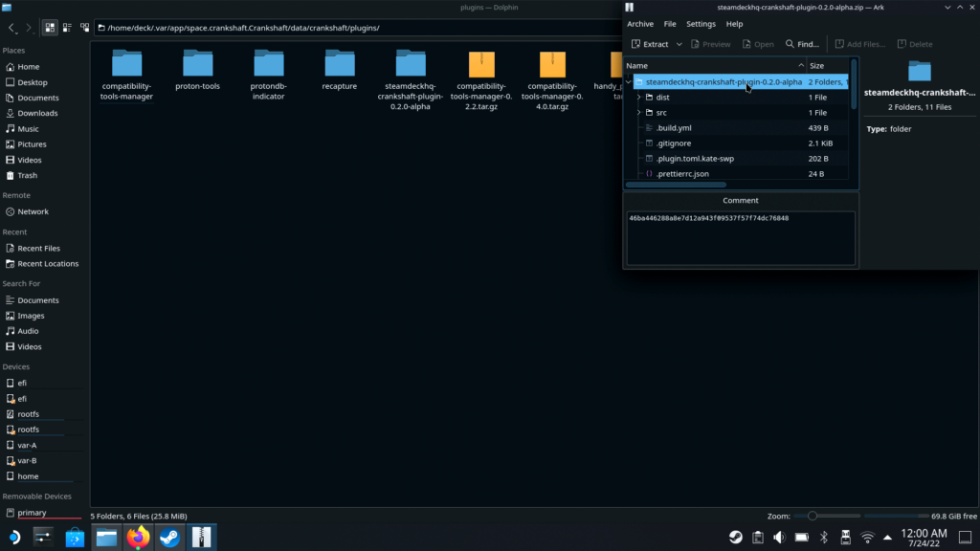Viewport: 980px width, 551px height.
Task: Expand the src folder in archive
Action: tap(638, 113)
